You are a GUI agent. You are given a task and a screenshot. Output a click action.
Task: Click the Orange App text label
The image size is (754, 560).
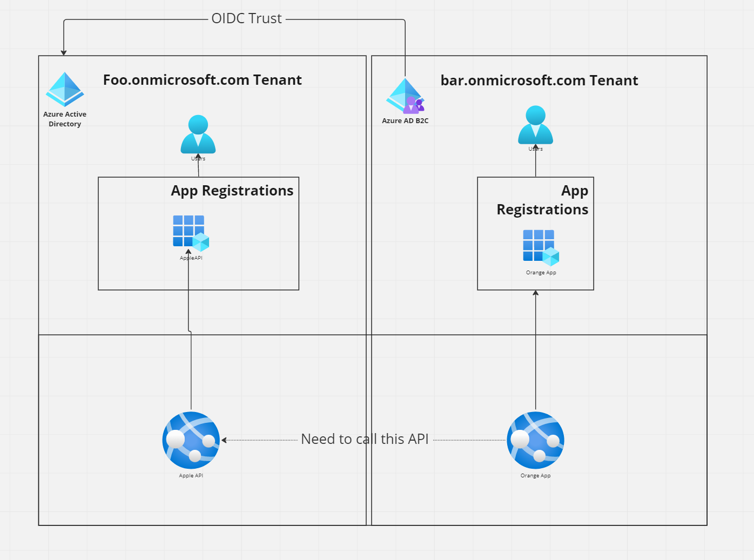535,476
